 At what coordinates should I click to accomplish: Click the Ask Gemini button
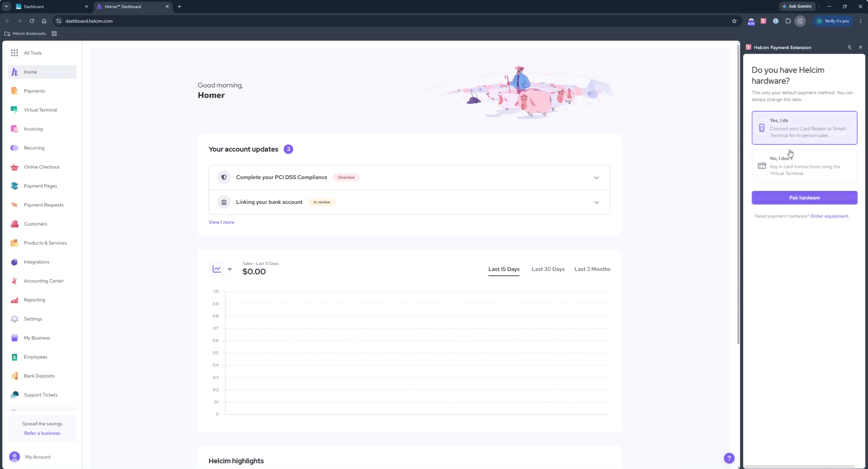(797, 6)
